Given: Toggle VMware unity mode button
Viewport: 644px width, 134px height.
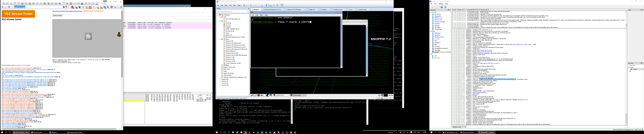Looking at the screenshot, I should click(277, 5).
